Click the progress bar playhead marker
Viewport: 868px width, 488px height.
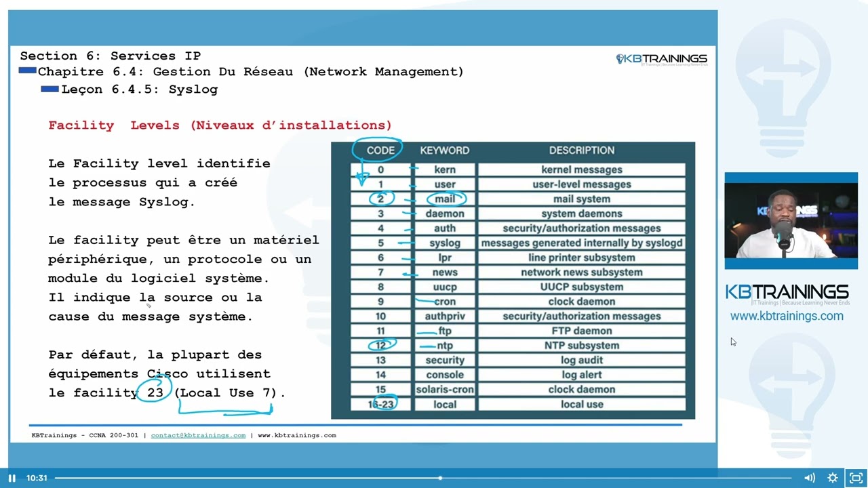pos(440,478)
